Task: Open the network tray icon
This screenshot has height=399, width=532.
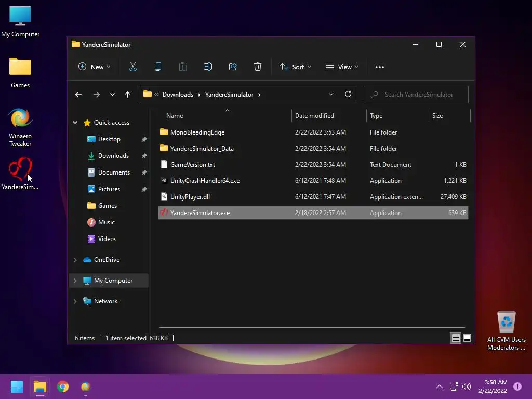Action: click(x=454, y=387)
